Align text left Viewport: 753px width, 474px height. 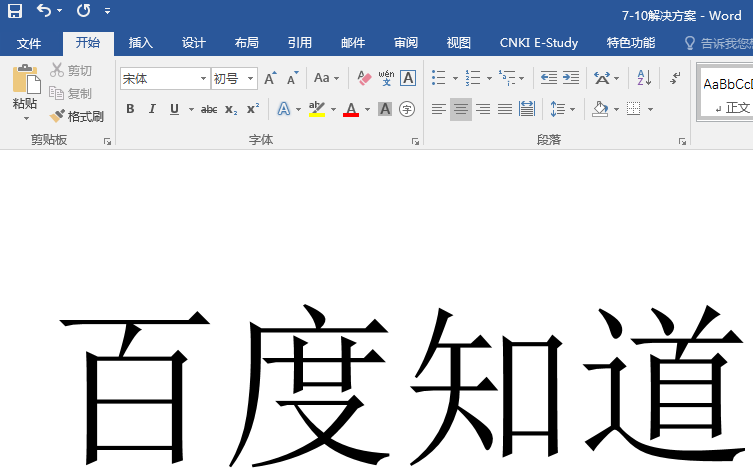pos(438,109)
